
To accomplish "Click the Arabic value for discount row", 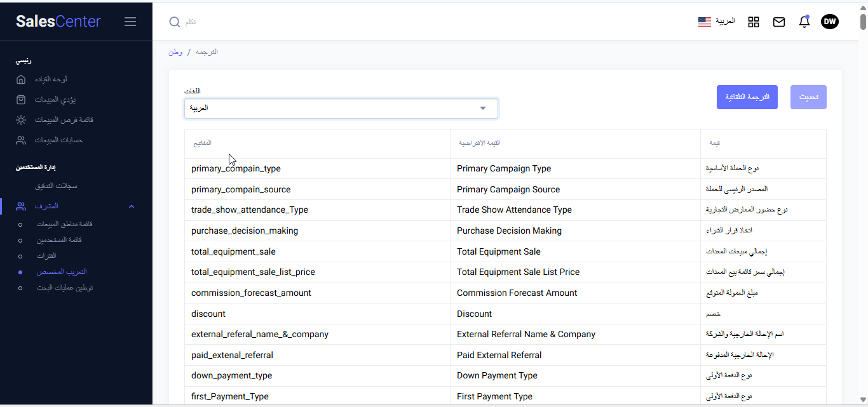I will (x=713, y=314).
